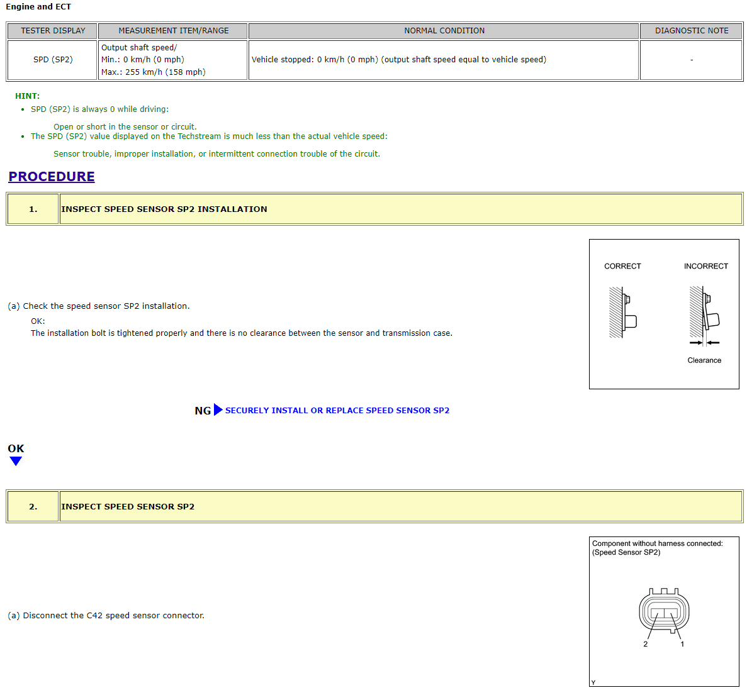Click the 'Engine and ECT' heading
The width and height of the screenshot is (747, 700).
point(38,7)
